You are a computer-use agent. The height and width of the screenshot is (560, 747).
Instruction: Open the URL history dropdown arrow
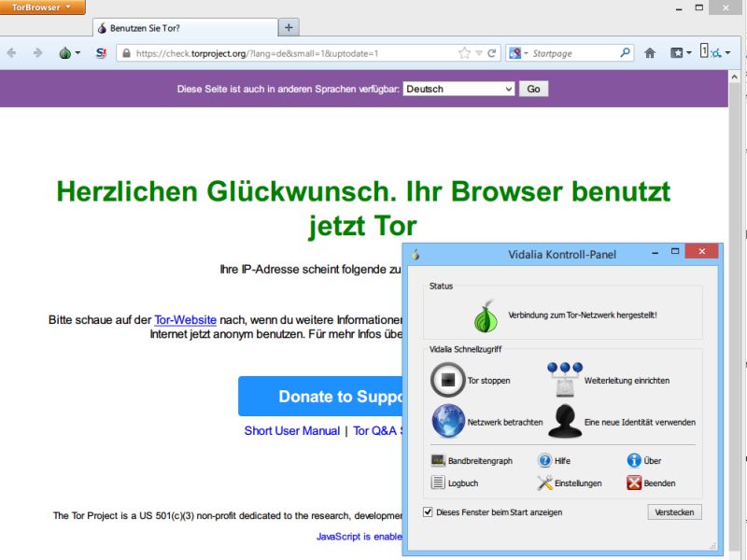click(479, 53)
